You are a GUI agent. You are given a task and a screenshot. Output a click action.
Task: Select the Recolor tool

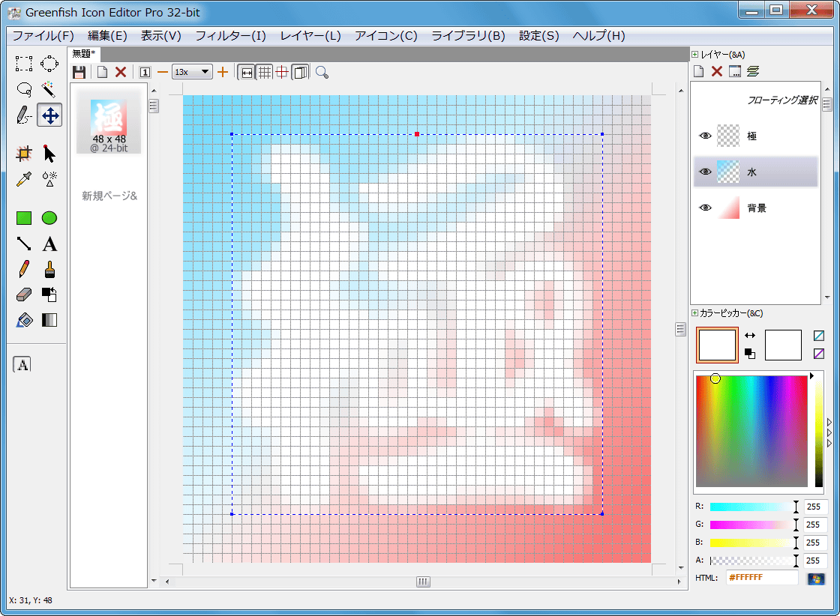coord(49,295)
